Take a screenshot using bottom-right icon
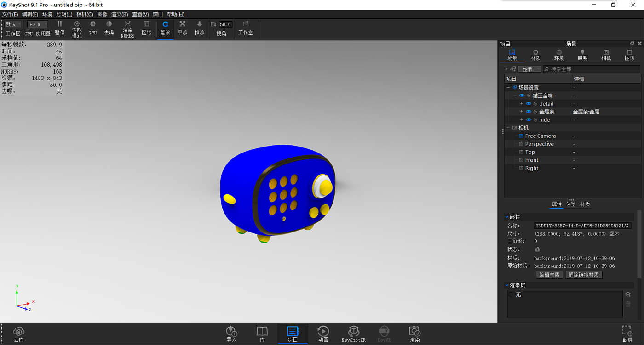Screen dimensions: 644x345 point(627,334)
